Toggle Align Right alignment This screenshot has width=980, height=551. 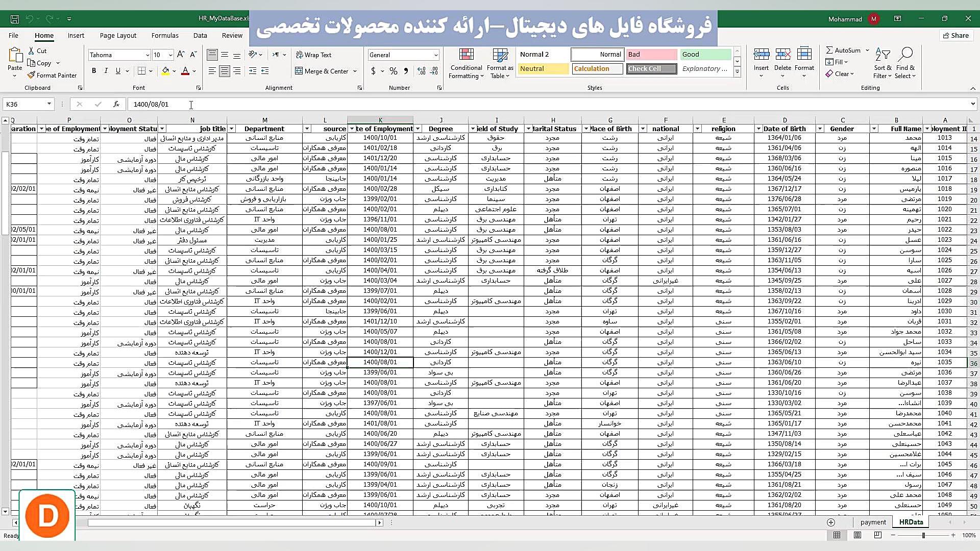coord(237,71)
